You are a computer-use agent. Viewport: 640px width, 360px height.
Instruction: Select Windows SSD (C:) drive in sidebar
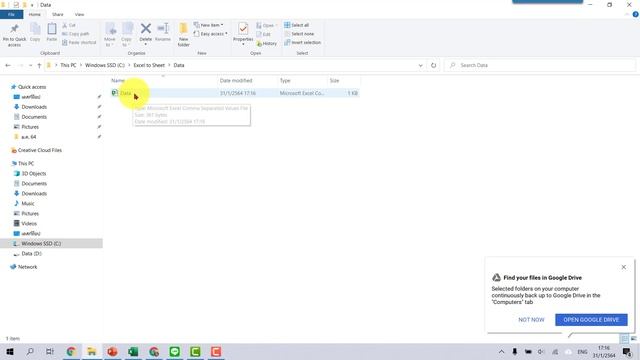[x=51, y=243]
